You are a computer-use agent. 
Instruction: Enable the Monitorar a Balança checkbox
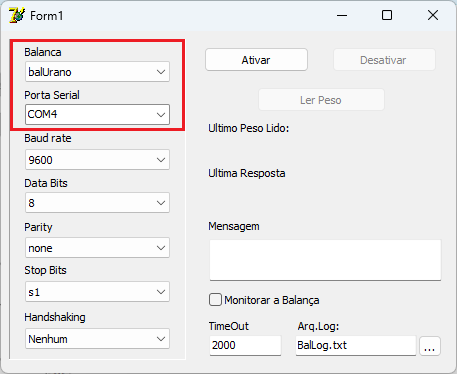pyautogui.click(x=215, y=300)
